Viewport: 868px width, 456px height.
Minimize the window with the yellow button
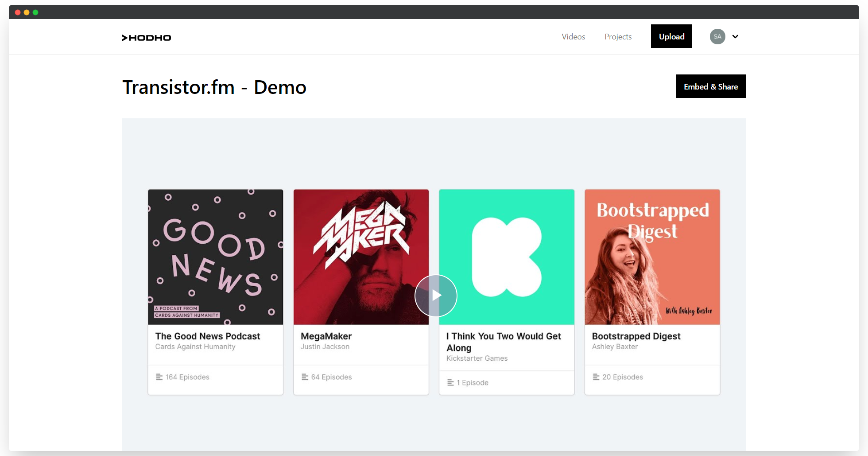27,12
